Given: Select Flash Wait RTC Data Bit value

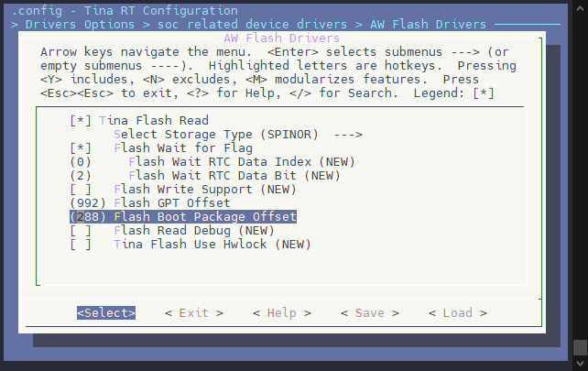Looking at the screenshot, I should [x=81, y=175].
